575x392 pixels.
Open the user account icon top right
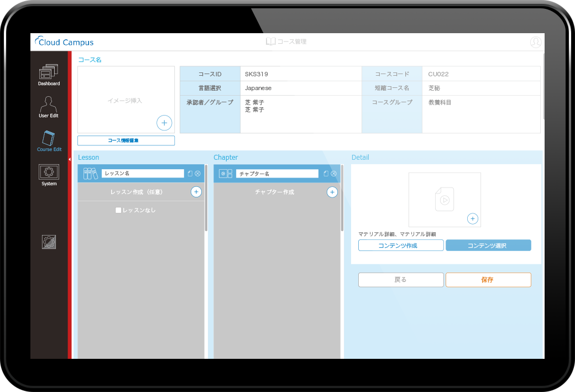coord(535,41)
